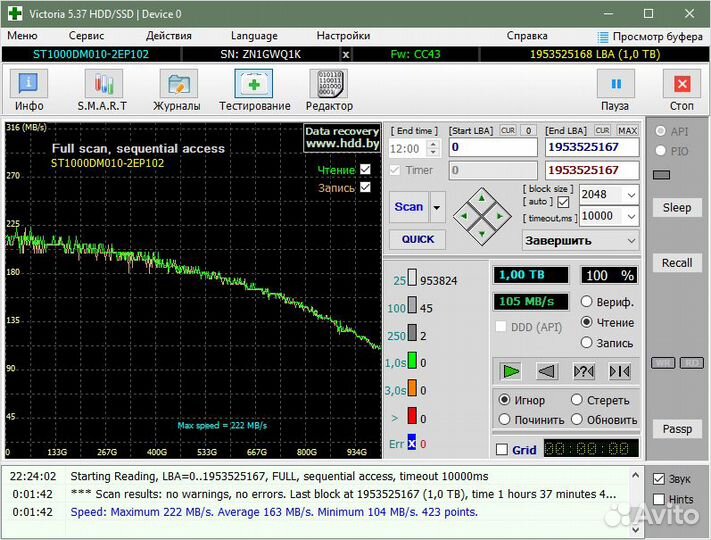Click the Start LBA input field
Screen dimensions: 711x540
tap(492, 147)
